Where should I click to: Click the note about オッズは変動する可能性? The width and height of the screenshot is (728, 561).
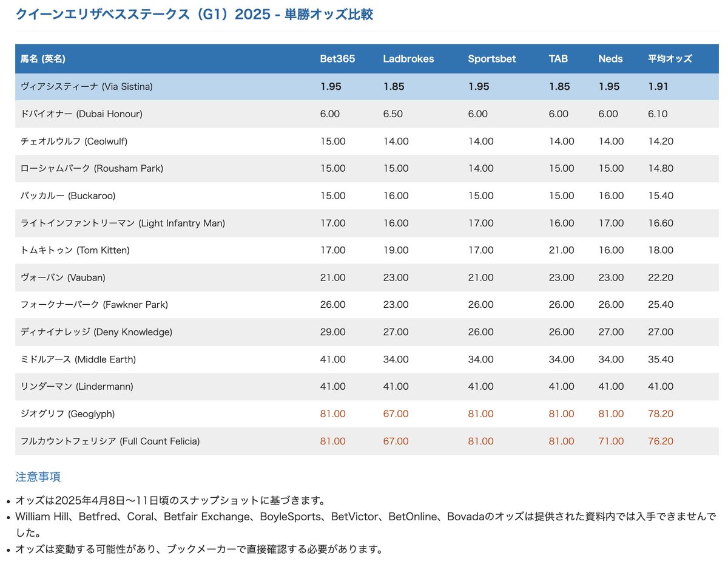tap(199, 549)
